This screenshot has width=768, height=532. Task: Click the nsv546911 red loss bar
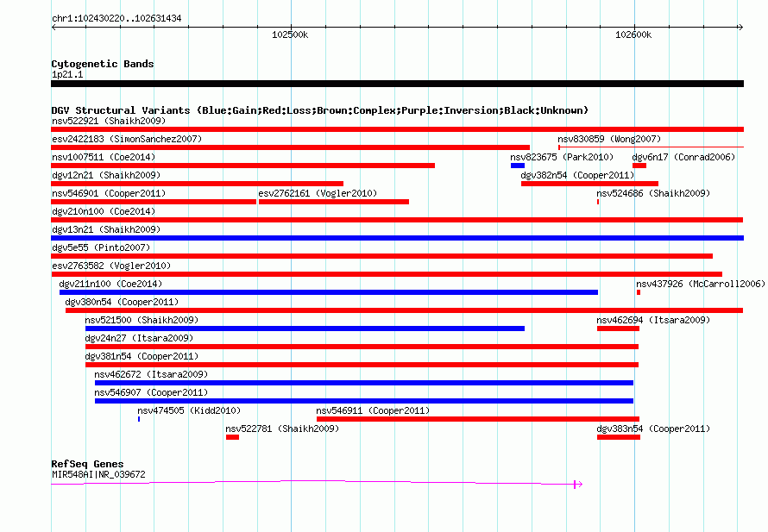pyautogui.click(x=478, y=419)
